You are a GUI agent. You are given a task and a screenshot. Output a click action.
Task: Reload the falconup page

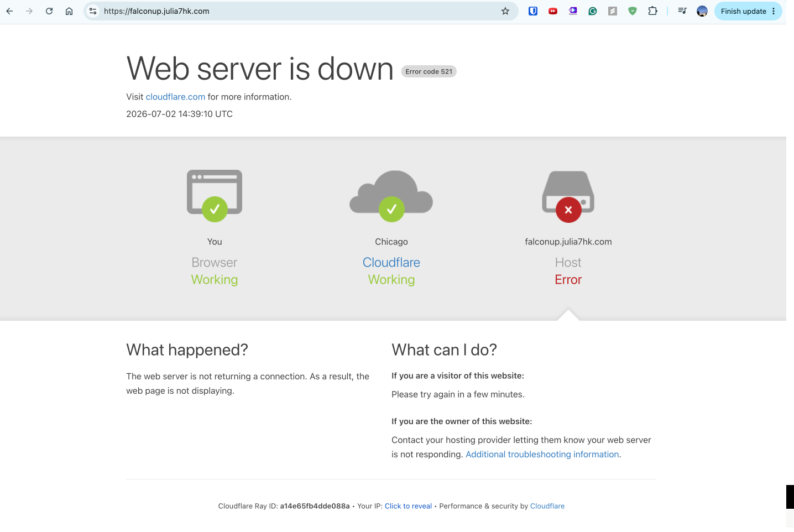(x=49, y=11)
